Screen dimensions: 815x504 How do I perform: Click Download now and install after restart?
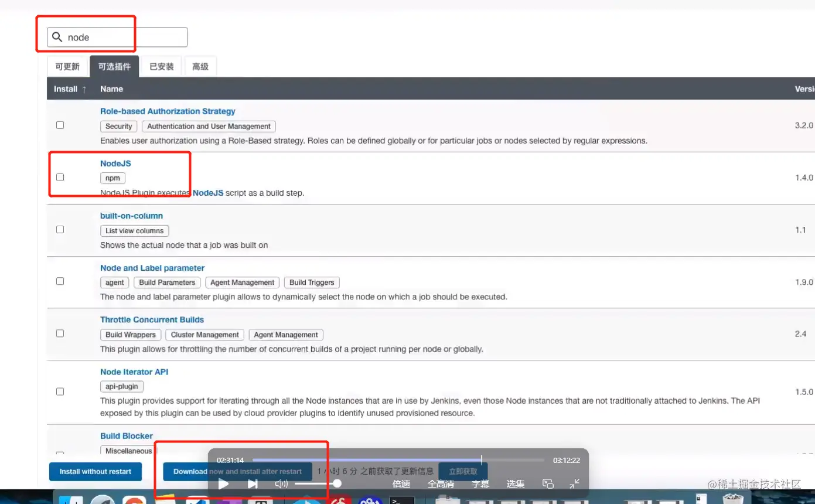(x=237, y=471)
